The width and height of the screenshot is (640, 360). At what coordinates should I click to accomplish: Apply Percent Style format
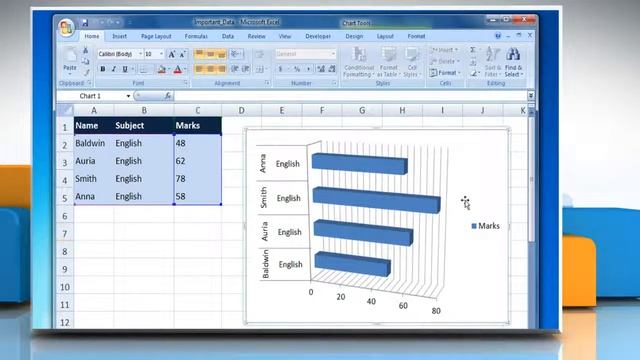click(x=297, y=69)
